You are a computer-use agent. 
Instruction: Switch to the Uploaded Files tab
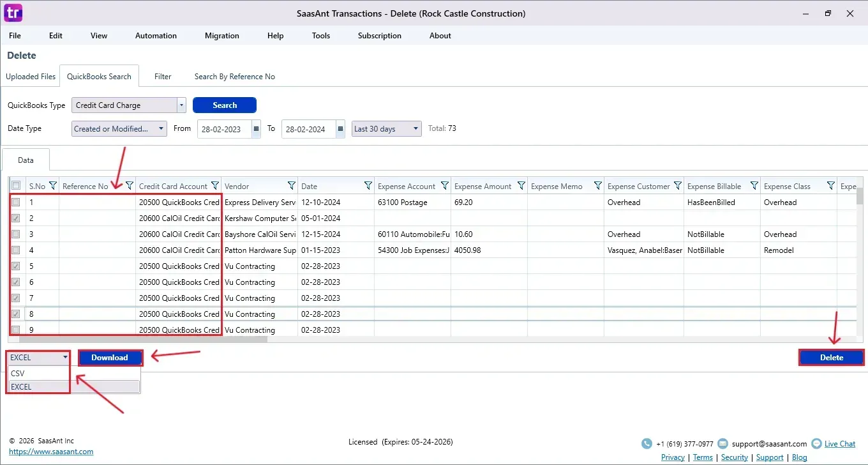coord(31,77)
